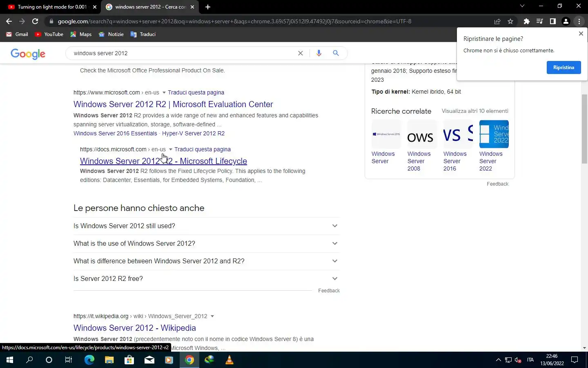Open File Explorer from the taskbar
The height and width of the screenshot is (368, 588).
click(x=109, y=360)
